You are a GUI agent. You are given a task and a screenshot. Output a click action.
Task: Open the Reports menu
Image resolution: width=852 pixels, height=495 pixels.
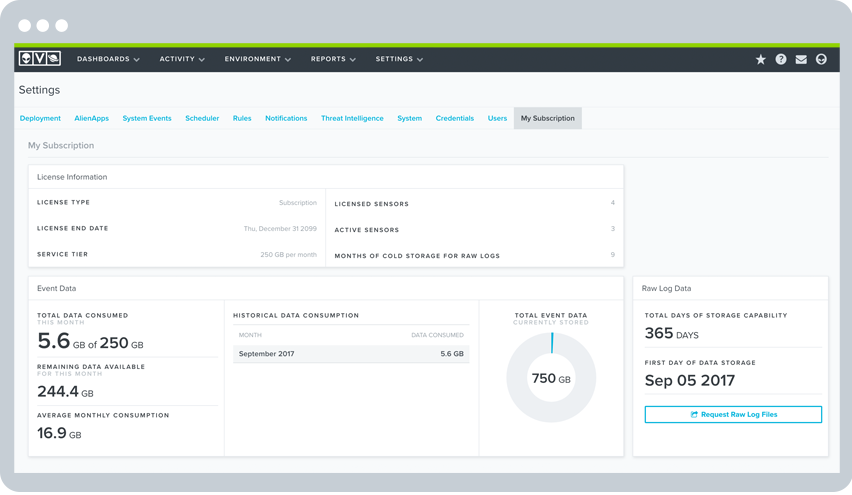coord(333,60)
